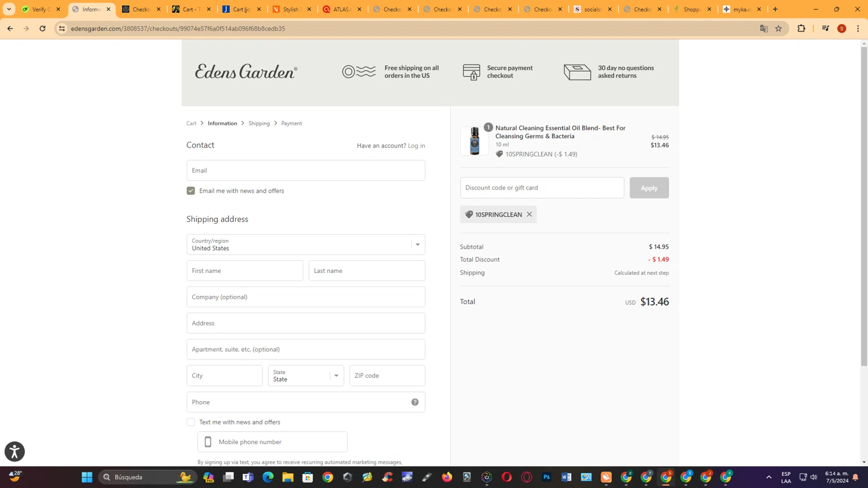The image size is (868, 488).
Task: Open the State dropdown
Action: 306,376
